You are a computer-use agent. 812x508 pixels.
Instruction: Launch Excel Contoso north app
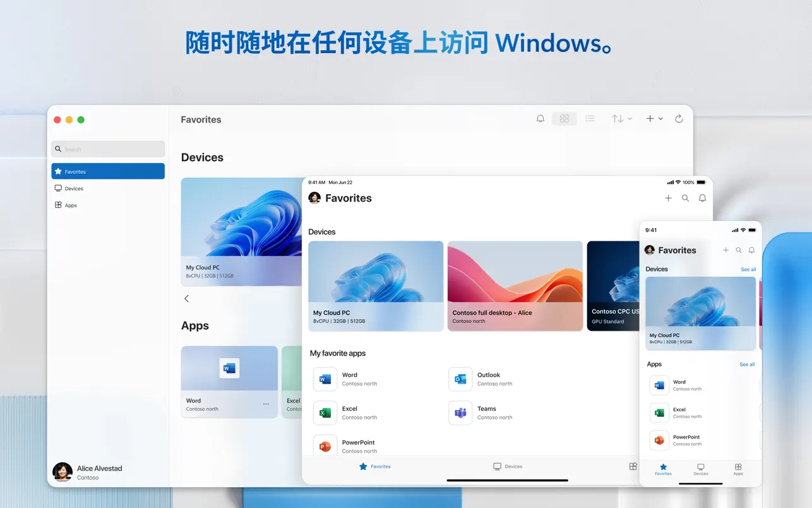[x=325, y=413]
